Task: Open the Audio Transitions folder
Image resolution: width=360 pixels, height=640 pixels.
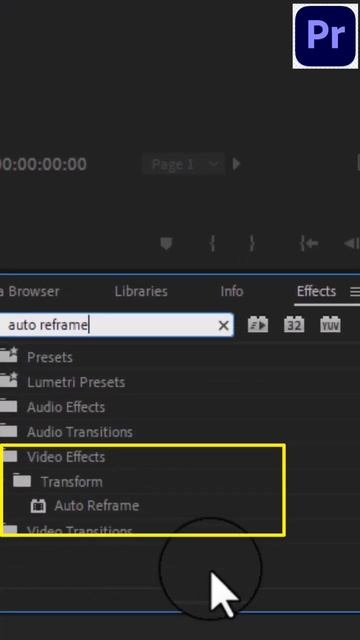Action: [x=80, y=432]
